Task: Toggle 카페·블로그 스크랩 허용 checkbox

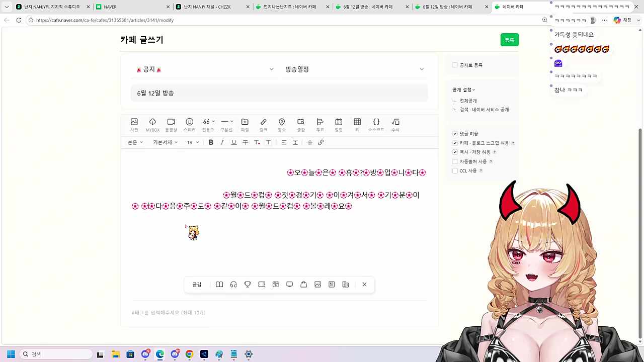Action: [x=455, y=143]
